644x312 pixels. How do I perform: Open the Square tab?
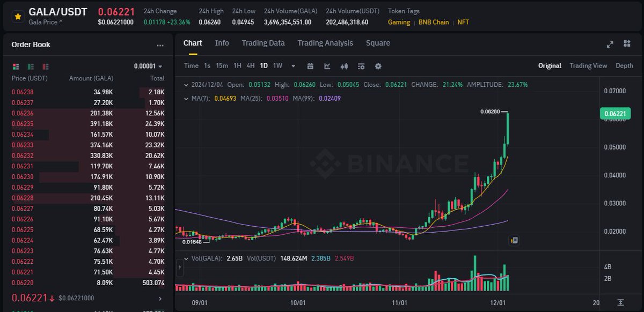coord(378,43)
